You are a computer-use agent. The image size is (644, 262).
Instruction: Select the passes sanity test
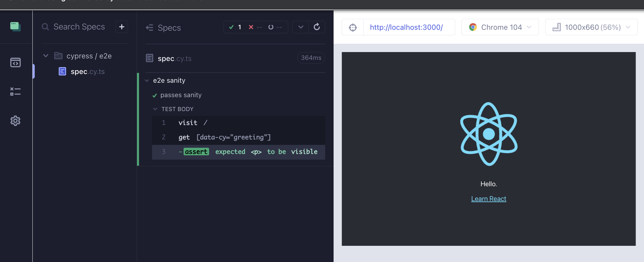(x=181, y=95)
